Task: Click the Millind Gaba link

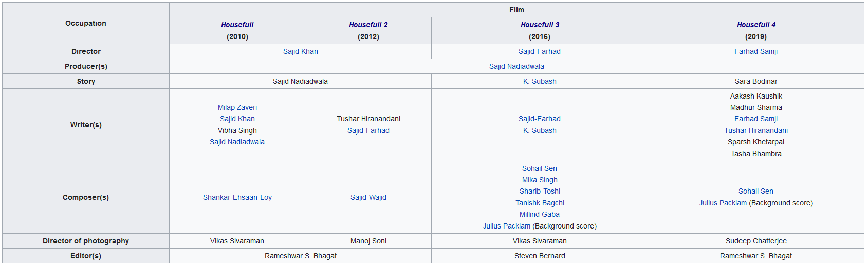Action: pos(540,214)
